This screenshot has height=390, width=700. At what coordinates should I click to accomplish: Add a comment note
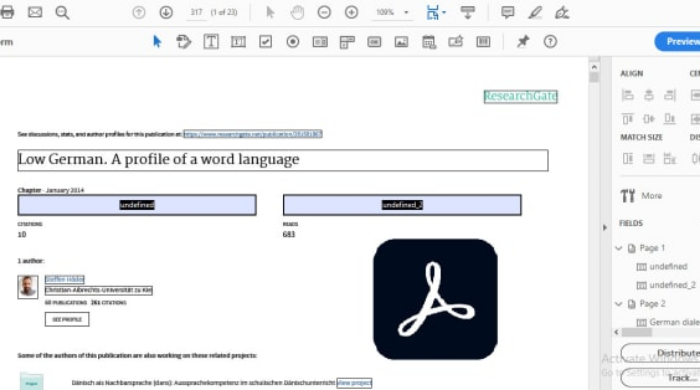pyautogui.click(x=508, y=12)
